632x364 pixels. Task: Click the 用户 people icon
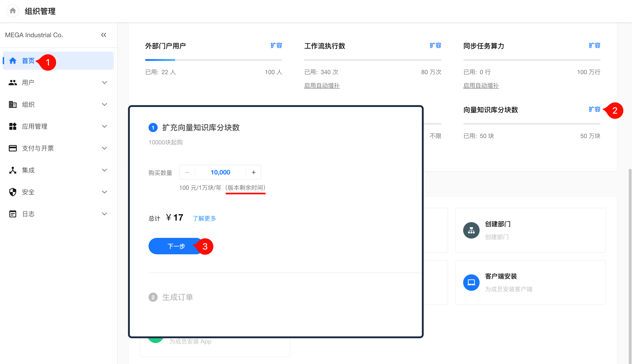(x=13, y=83)
